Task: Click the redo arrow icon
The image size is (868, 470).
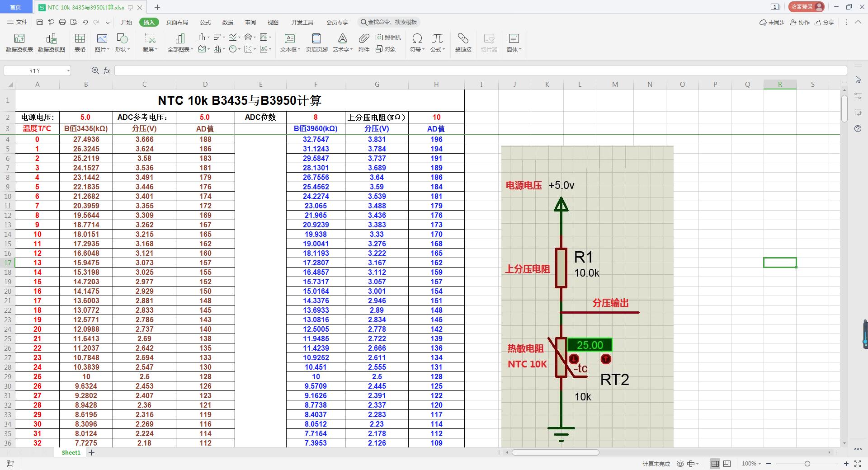Action: (96, 22)
